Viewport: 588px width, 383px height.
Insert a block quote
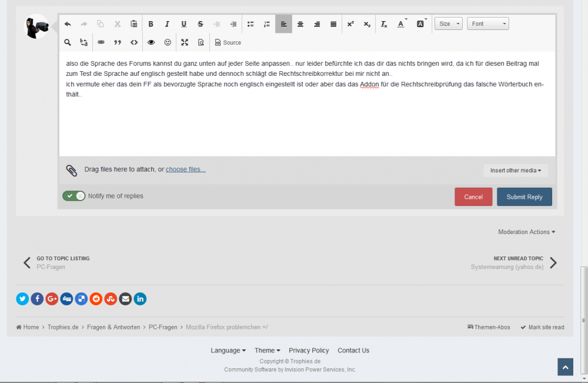117,42
